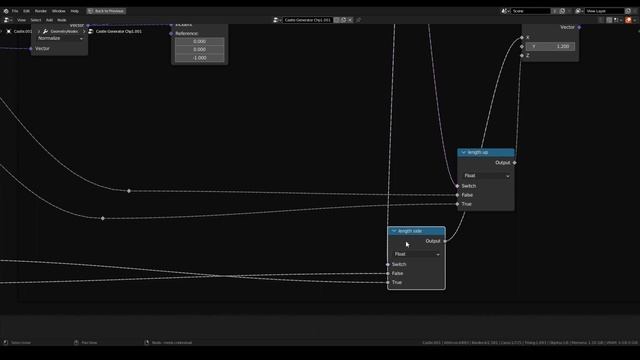Adjust the Y value field 1.200
This screenshot has height=360, width=640.
tap(550, 47)
